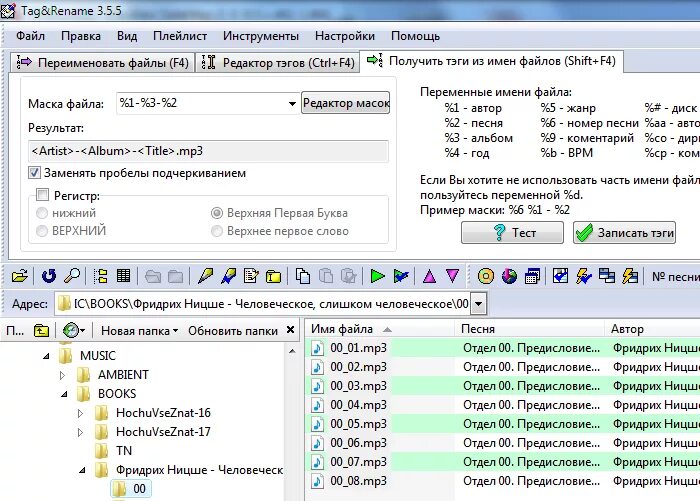Image resolution: width=700 pixels, height=501 pixels.
Task: Open the 'Маска файла' dropdown arrow
Action: pyautogui.click(x=292, y=104)
